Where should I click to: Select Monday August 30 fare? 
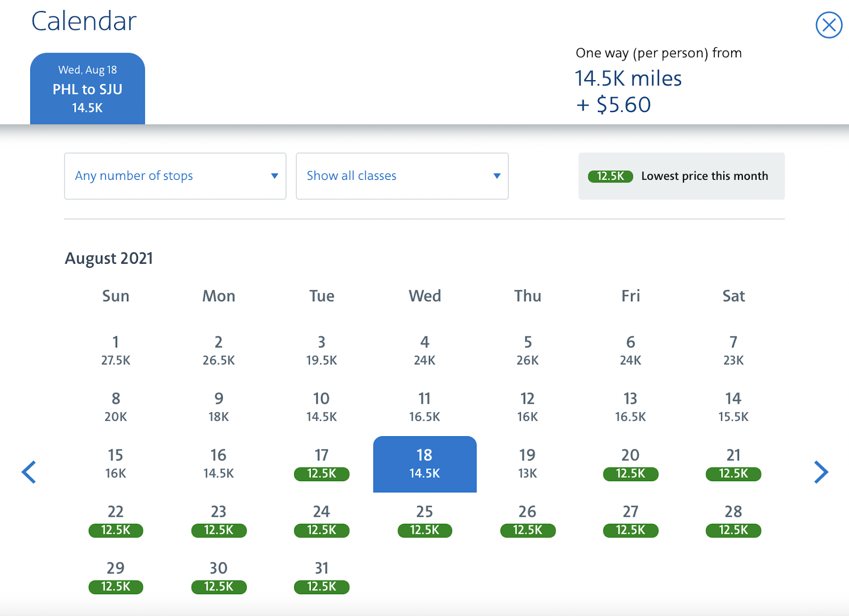[x=219, y=577]
